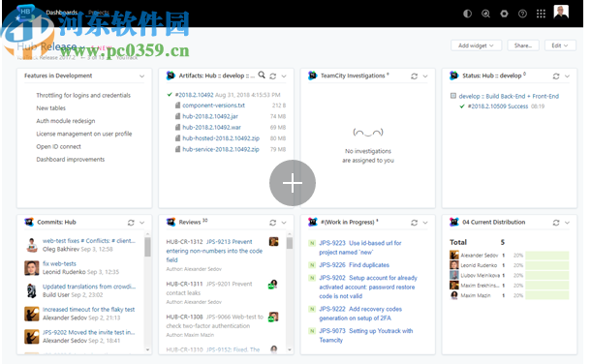Viewport: 591px width, 364px height.
Task: Refresh the Reviews widget
Action: 273,223
